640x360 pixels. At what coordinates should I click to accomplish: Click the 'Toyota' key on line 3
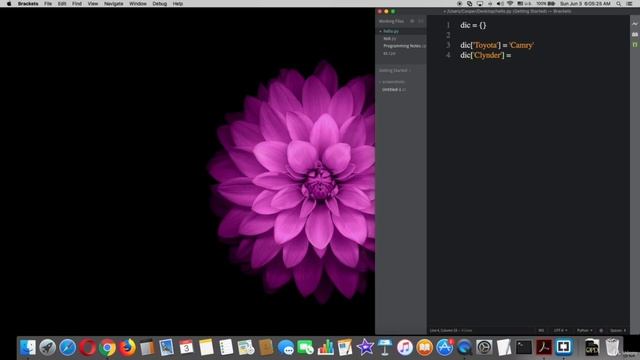[486, 45]
